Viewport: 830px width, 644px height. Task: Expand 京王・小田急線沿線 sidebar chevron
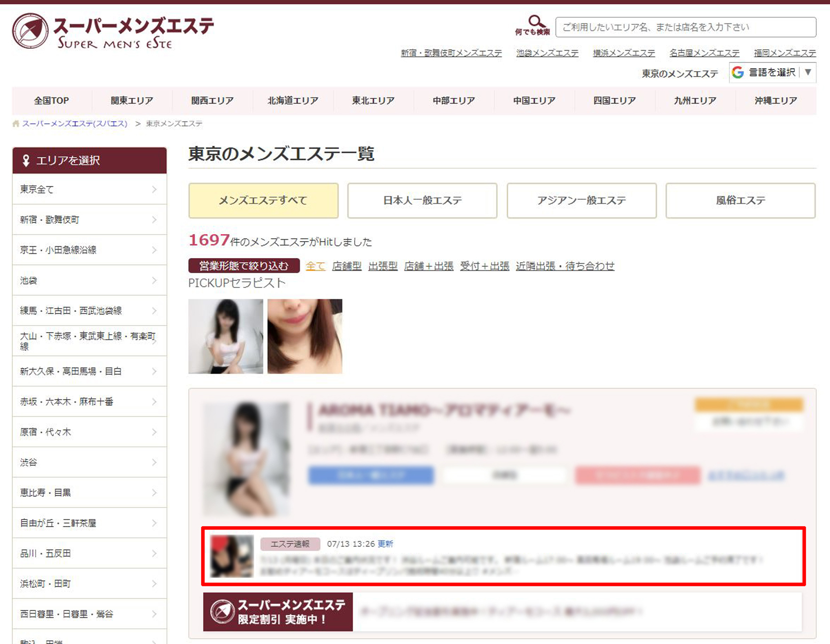[155, 250]
